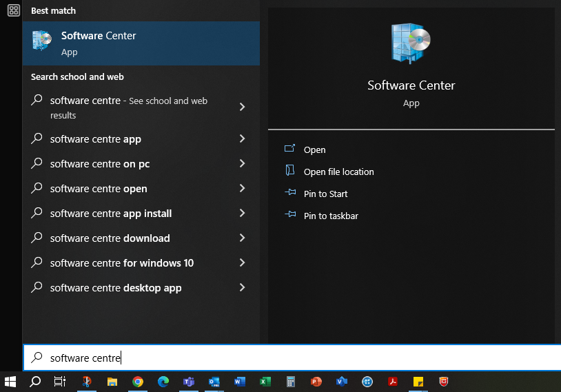Select suggestion 'software centre open'

141,188
